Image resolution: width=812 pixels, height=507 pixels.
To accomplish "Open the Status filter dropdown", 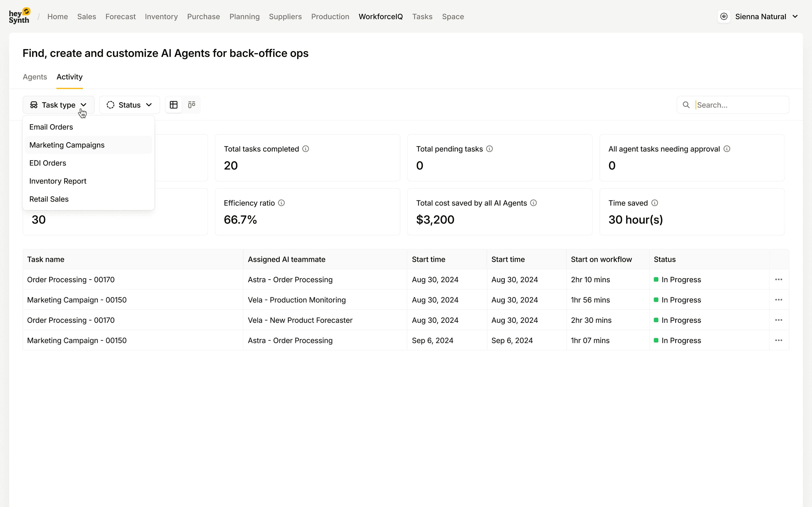I will [129, 105].
